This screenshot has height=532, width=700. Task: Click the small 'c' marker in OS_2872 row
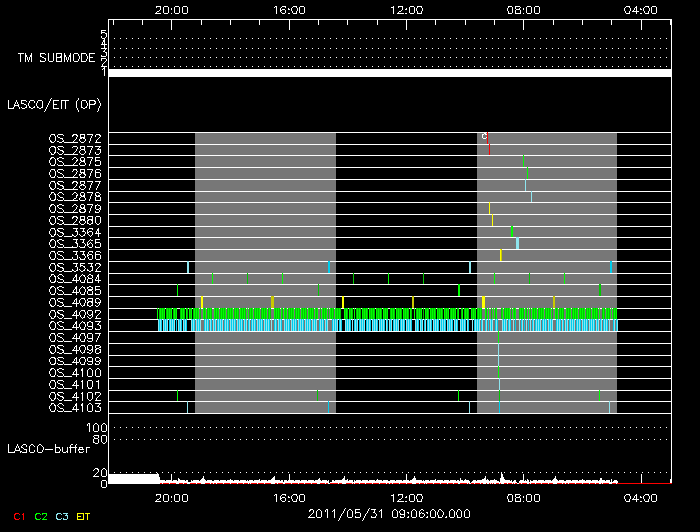[x=484, y=136]
